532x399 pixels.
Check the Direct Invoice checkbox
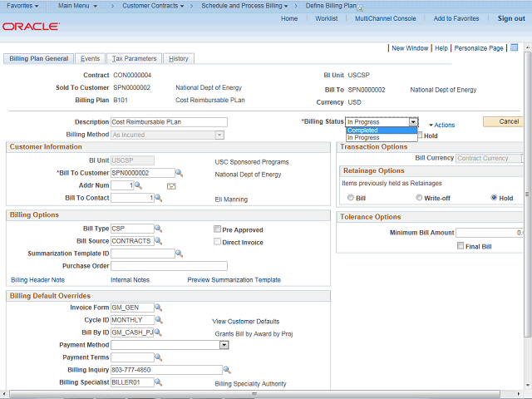pyautogui.click(x=216, y=242)
